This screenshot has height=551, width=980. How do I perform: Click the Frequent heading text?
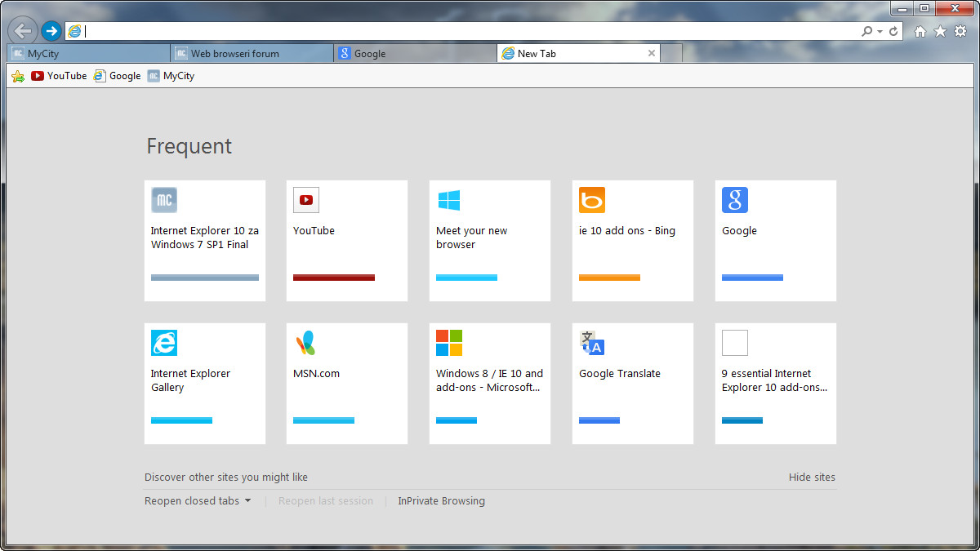coord(189,146)
